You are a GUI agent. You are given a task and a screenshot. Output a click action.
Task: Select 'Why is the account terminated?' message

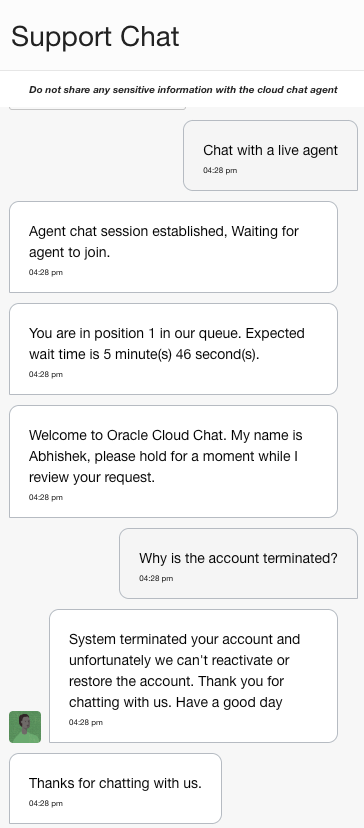coord(238,563)
